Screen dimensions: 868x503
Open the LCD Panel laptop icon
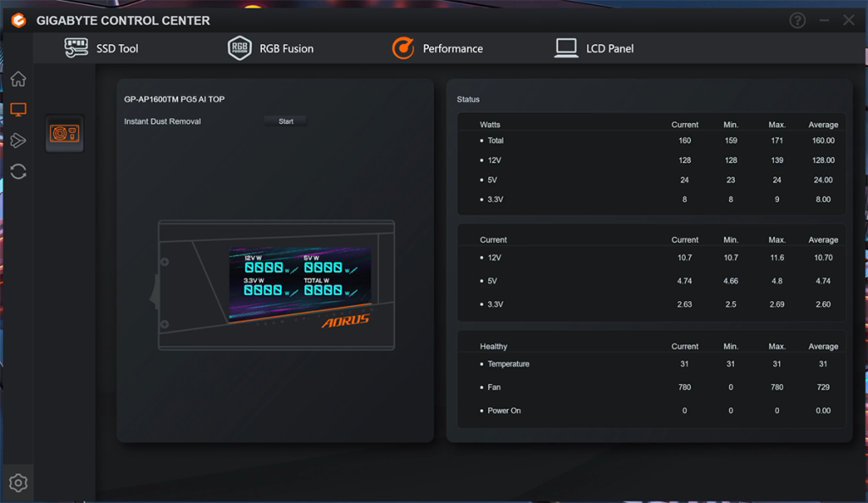click(565, 48)
